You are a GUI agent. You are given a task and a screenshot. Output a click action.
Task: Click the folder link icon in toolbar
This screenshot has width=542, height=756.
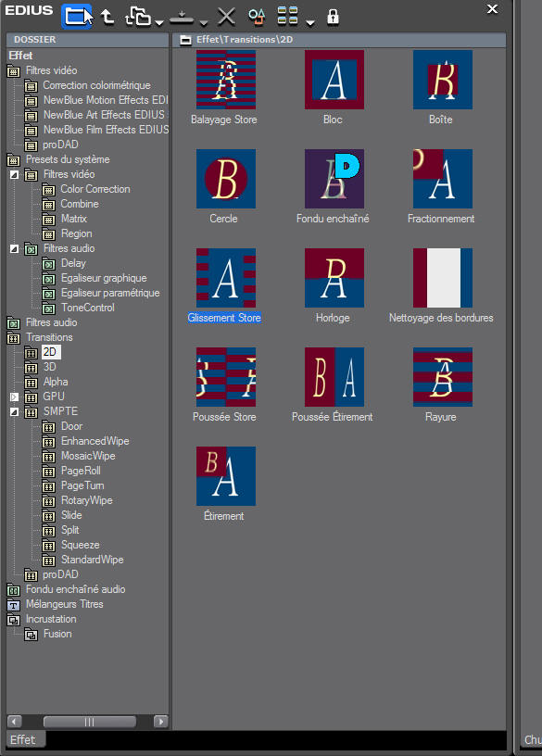pos(138,17)
